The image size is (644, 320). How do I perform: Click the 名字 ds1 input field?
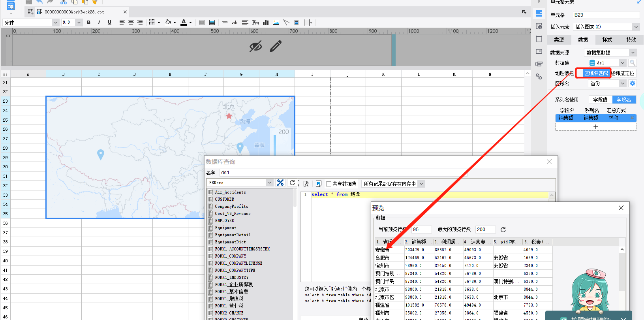click(343, 173)
